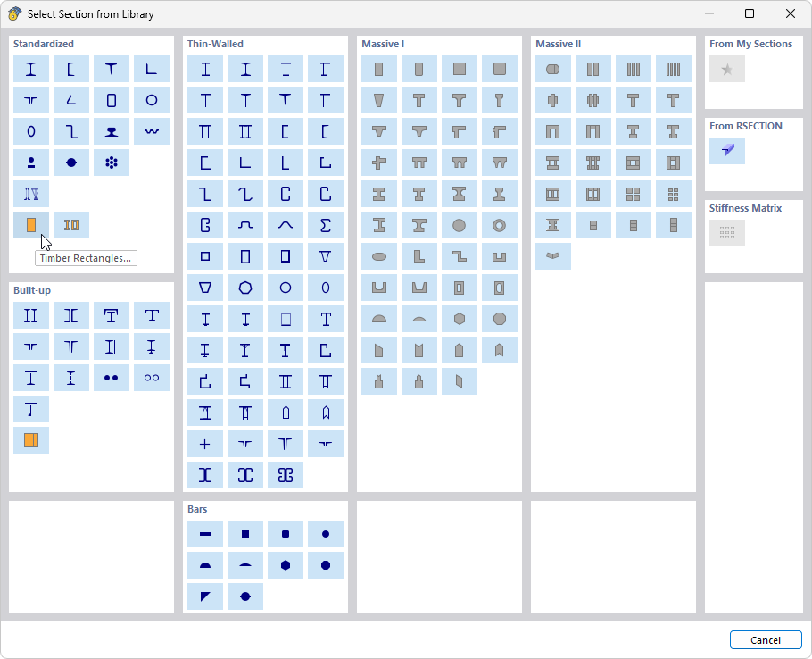This screenshot has width=812, height=659.
Task: Select the solid octagon icon in Massive I
Action: click(x=500, y=319)
